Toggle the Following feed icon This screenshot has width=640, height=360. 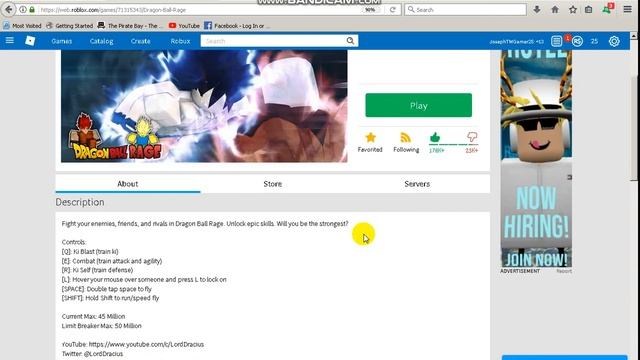coord(405,138)
